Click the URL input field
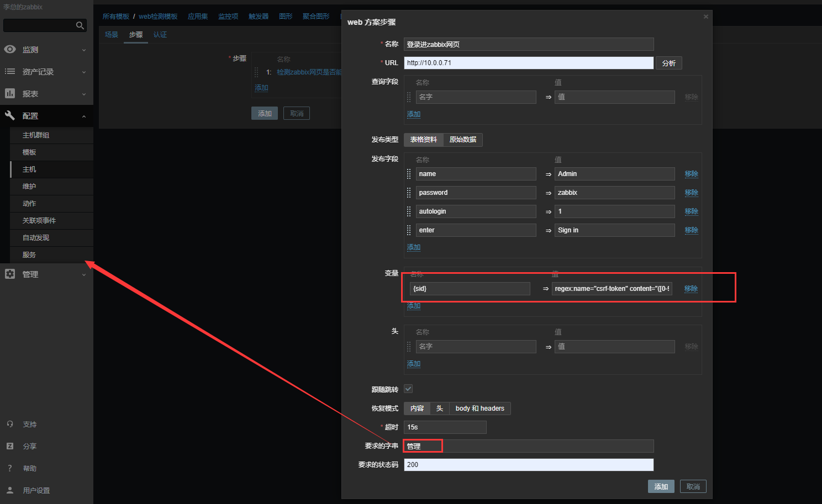Image resolution: width=822 pixels, height=504 pixels. pos(529,63)
